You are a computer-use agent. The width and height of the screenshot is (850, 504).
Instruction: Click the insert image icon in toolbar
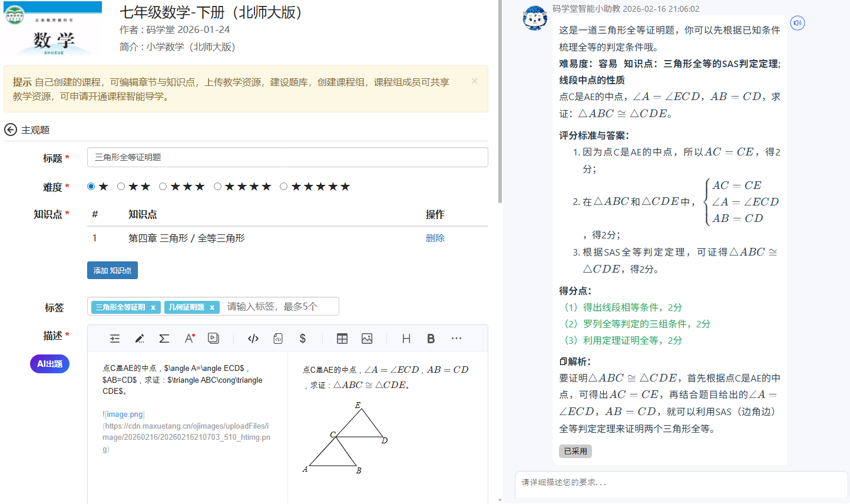tap(367, 339)
